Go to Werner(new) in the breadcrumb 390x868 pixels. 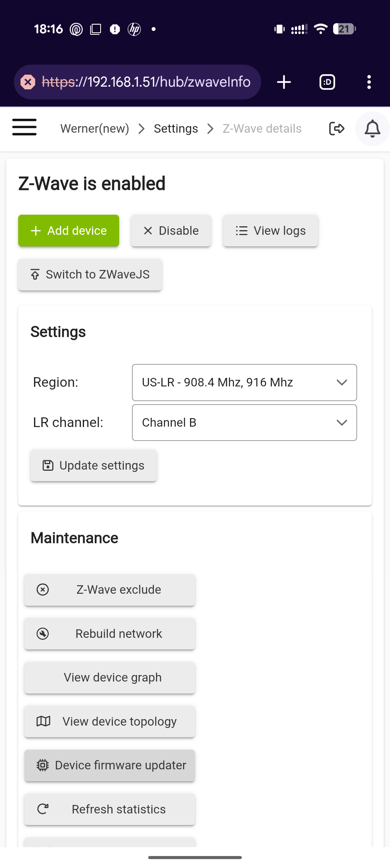[95, 128]
